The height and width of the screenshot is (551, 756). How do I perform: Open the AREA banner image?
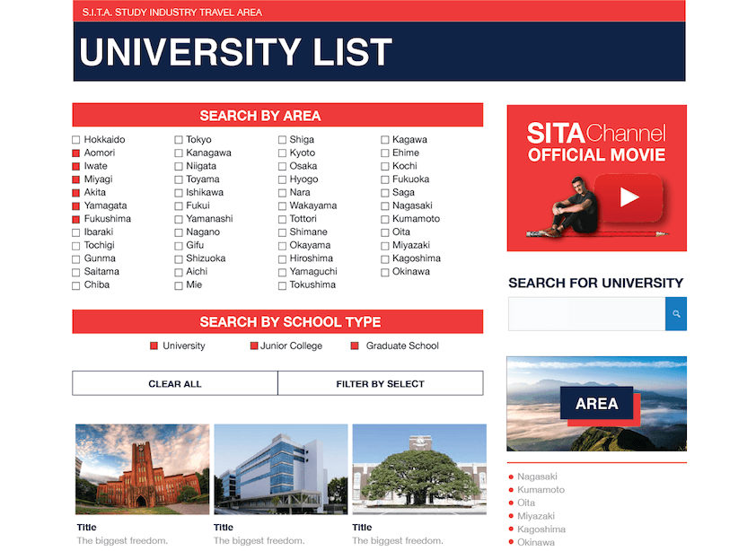click(x=596, y=404)
